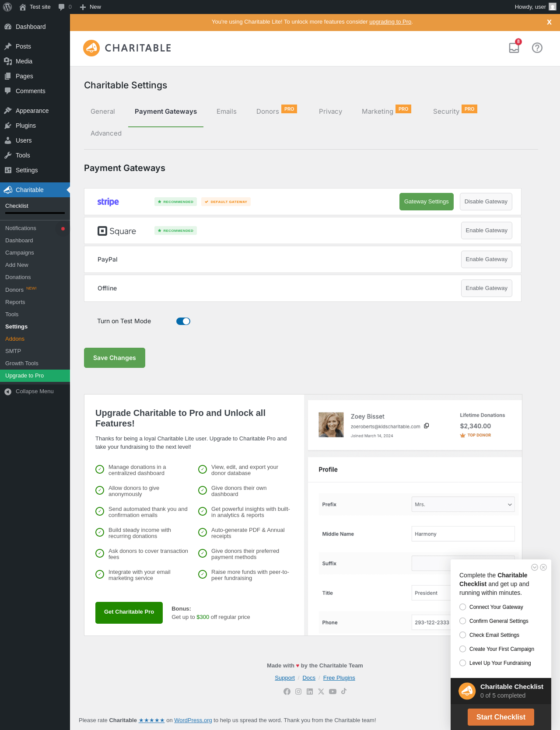Open user avatar in admin bar
This screenshot has height=730, width=560.
pyautogui.click(x=553, y=7)
